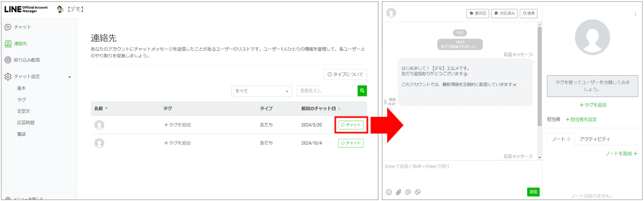644x201 pixels.
Task: Click the タイプについて info button
Action: pyautogui.click(x=345, y=75)
